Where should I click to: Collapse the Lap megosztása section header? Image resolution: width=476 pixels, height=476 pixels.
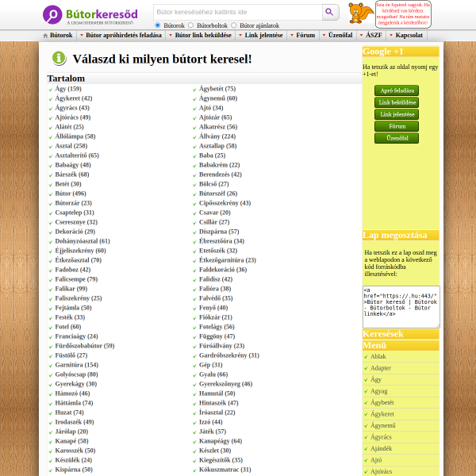click(401, 235)
